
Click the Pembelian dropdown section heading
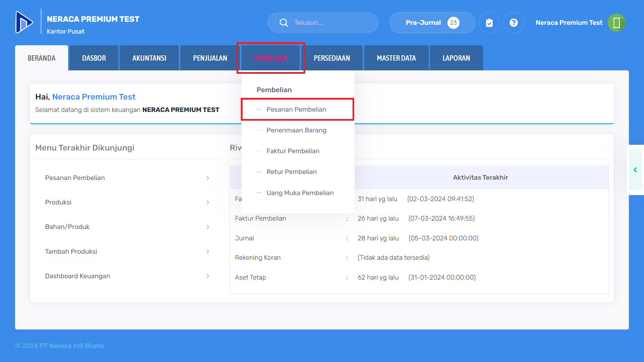pos(274,90)
